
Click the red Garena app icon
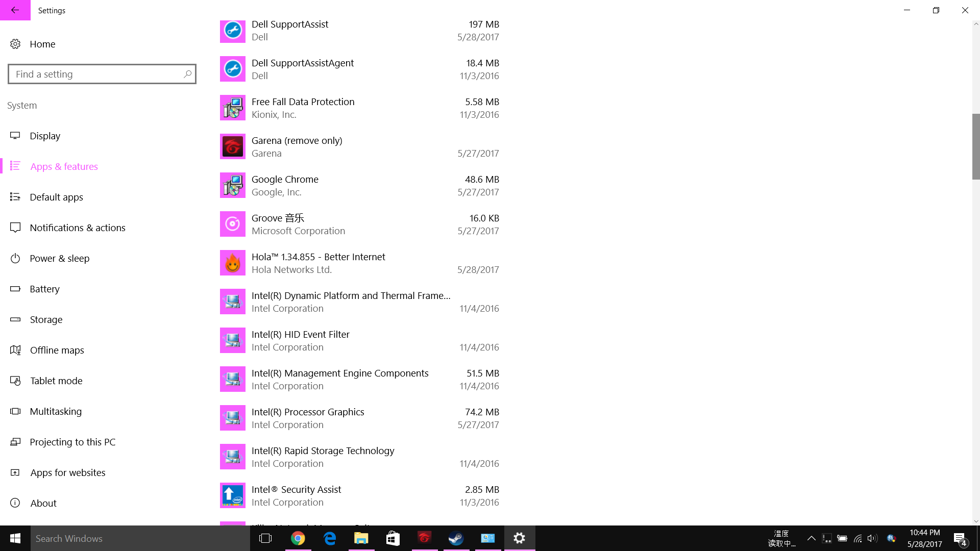click(x=233, y=146)
